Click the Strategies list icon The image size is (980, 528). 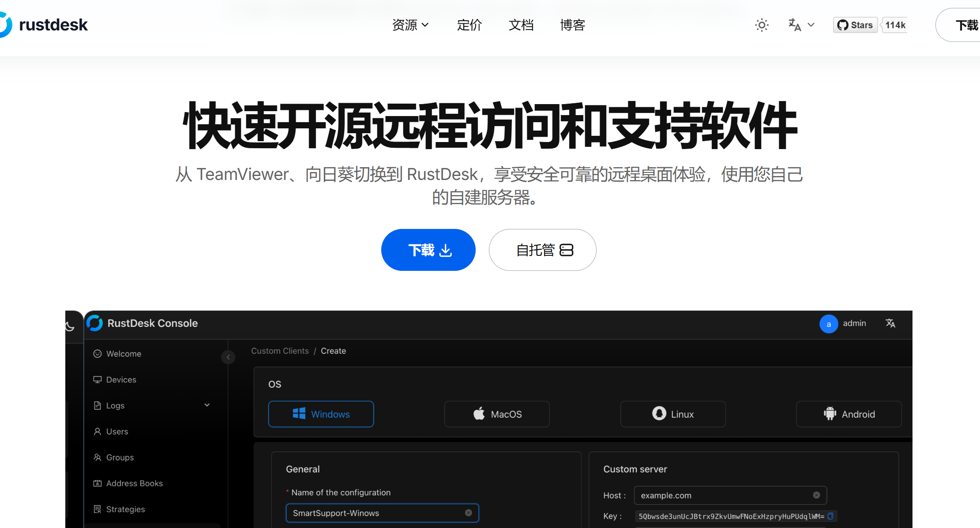coord(98,509)
